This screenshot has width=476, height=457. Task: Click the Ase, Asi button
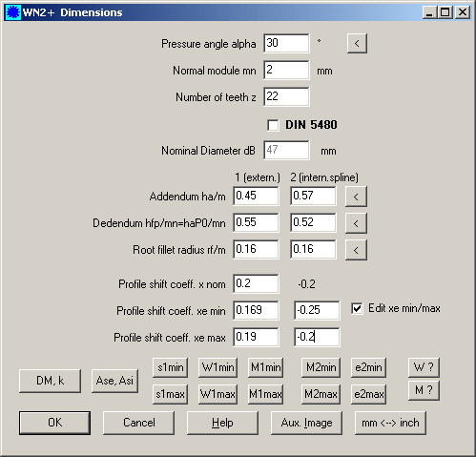tap(114, 381)
